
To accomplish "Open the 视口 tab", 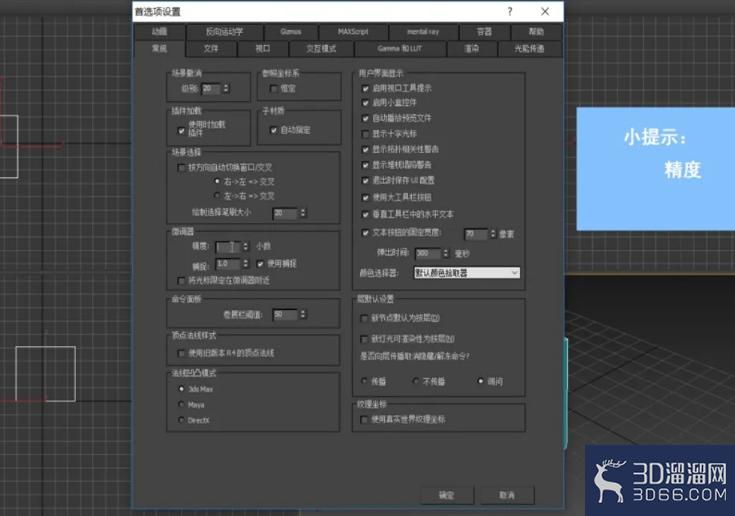I will pos(262,49).
